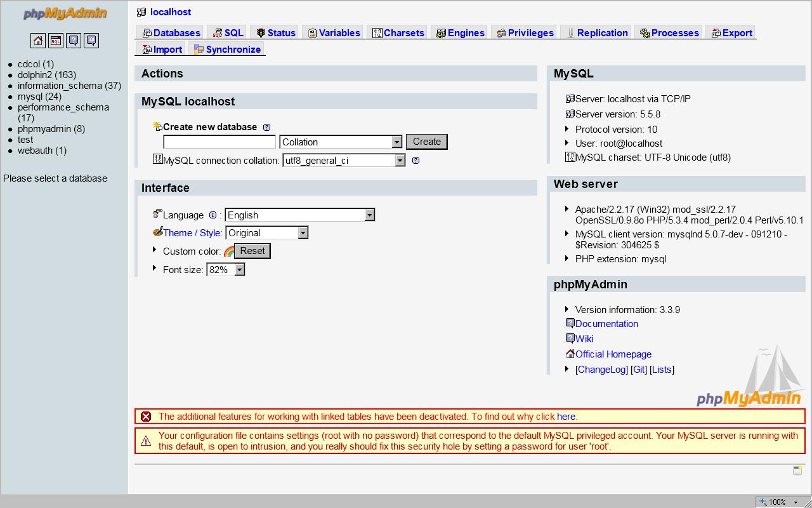Open the SQL query window icon

pos(56,41)
